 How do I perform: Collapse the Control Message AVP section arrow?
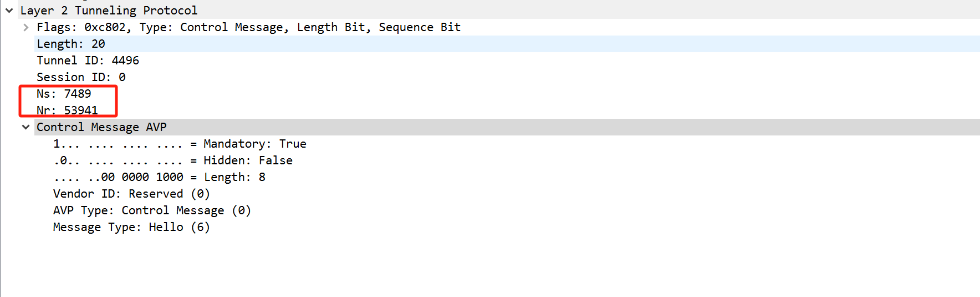click(25, 127)
